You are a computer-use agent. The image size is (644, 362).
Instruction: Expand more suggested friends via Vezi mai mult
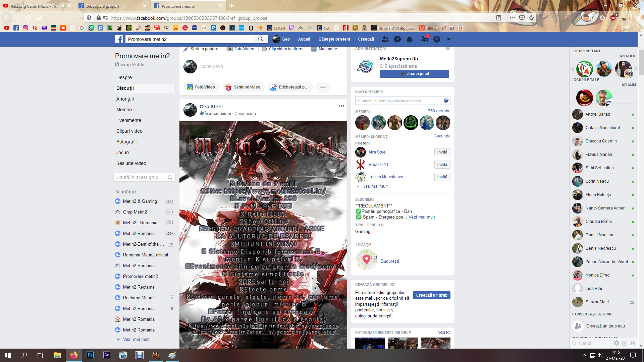tap(375, 186)
